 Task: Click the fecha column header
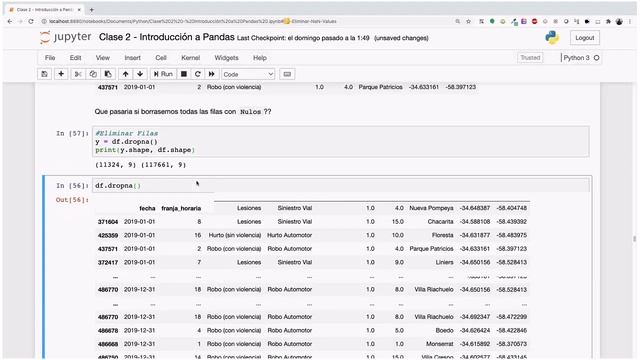(147, 208)
